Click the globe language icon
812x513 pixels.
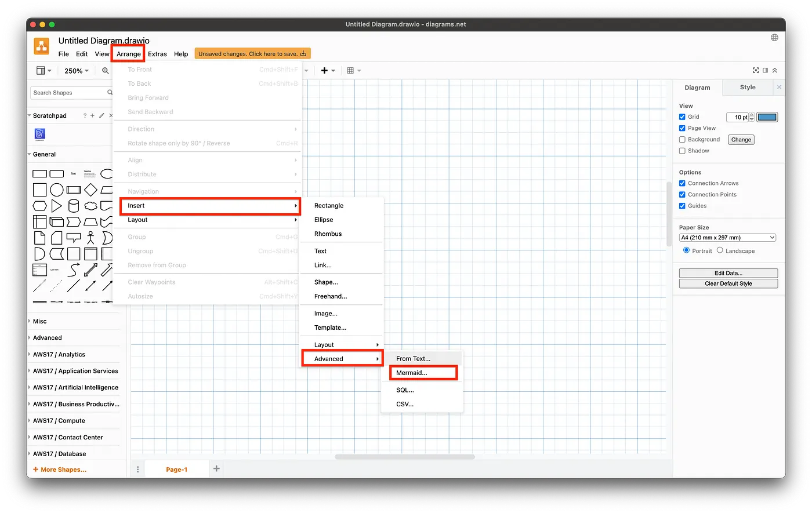[x=774, y=38]
